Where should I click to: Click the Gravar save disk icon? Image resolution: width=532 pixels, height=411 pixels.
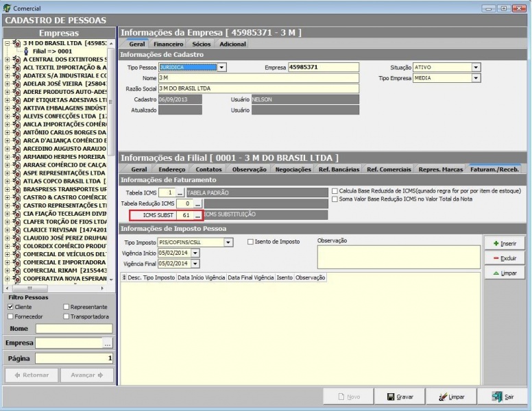click(x=390, y=397)
